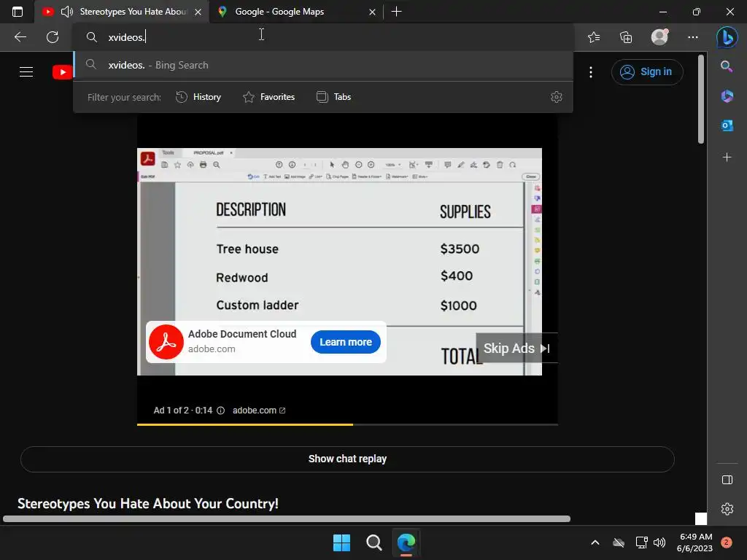Refresh the current page
Viewport: 747px width, 560px height.
pos(53,37)
